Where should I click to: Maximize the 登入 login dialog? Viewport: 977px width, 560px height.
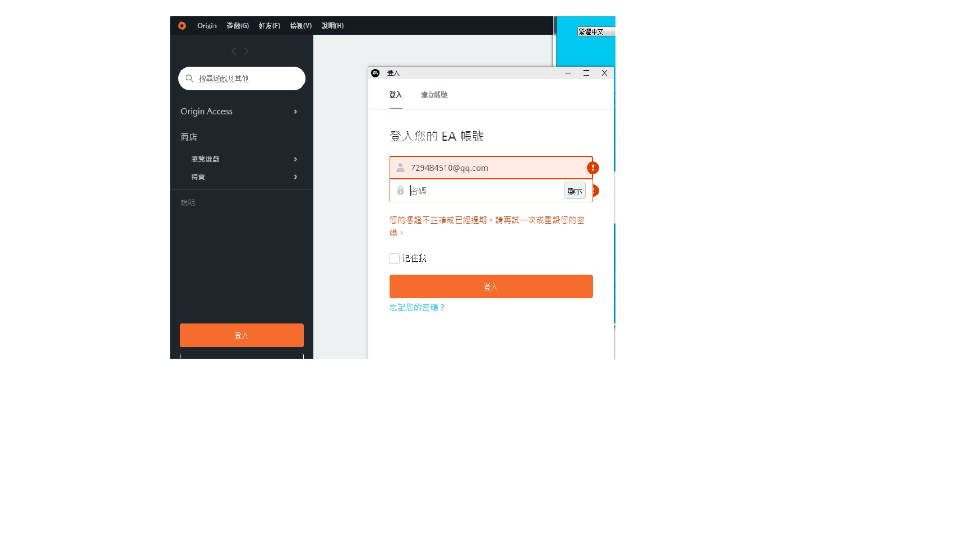click(x=586, y=73)
